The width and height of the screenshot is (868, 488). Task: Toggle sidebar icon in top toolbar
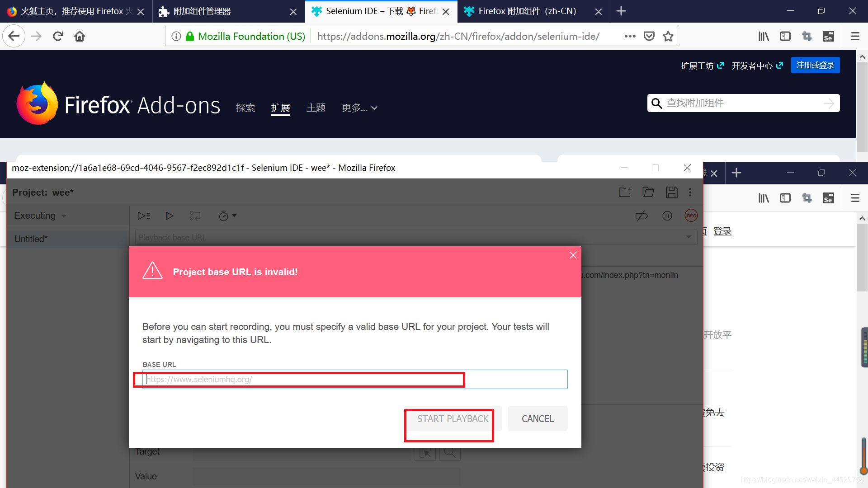[x=785, y=36]
